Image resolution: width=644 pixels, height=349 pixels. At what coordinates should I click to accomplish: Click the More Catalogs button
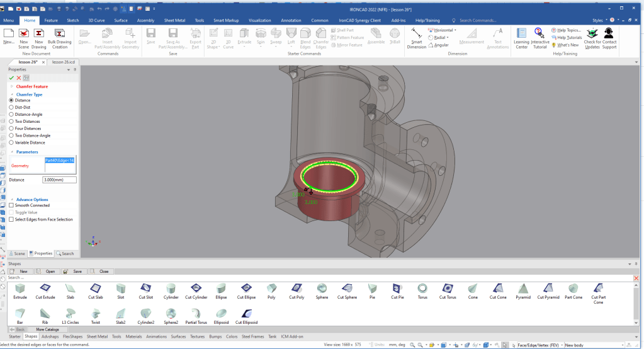(47, 329)
